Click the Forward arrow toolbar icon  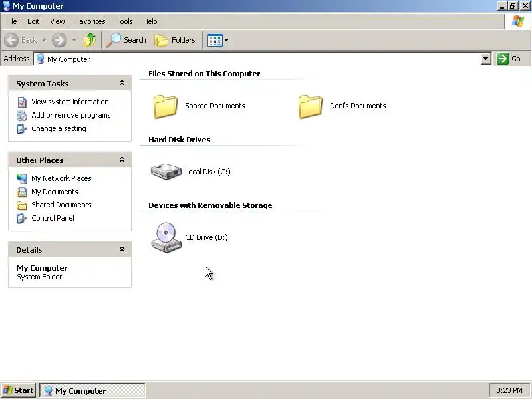59,40
